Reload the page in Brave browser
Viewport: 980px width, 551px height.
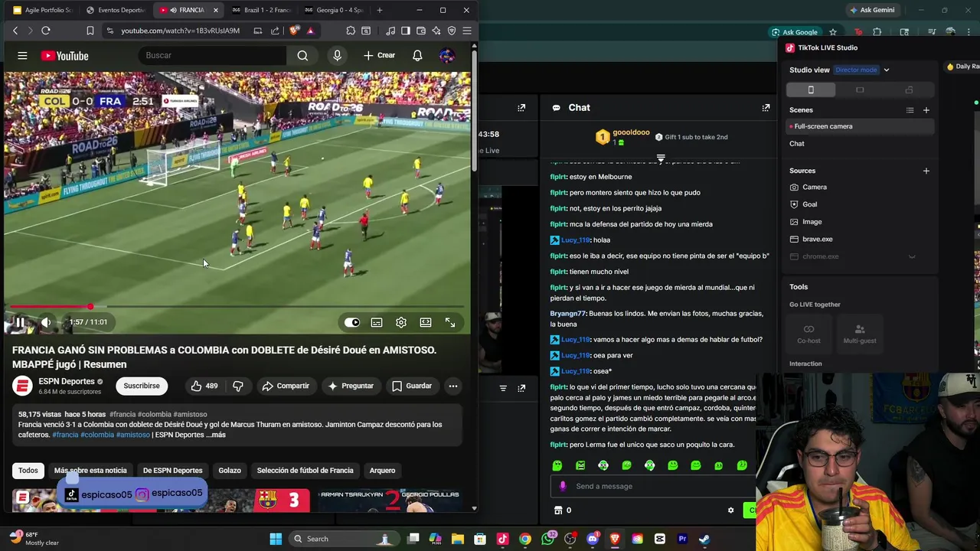[46, 31]
